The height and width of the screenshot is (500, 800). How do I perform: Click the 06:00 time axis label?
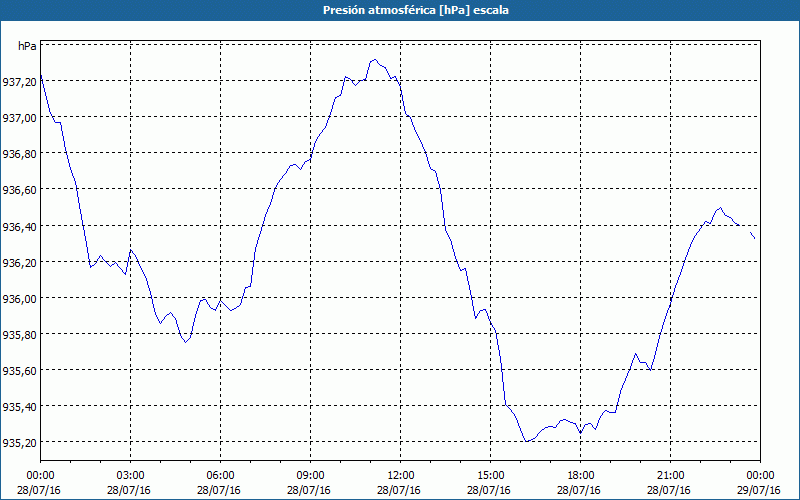click(220, 476)
